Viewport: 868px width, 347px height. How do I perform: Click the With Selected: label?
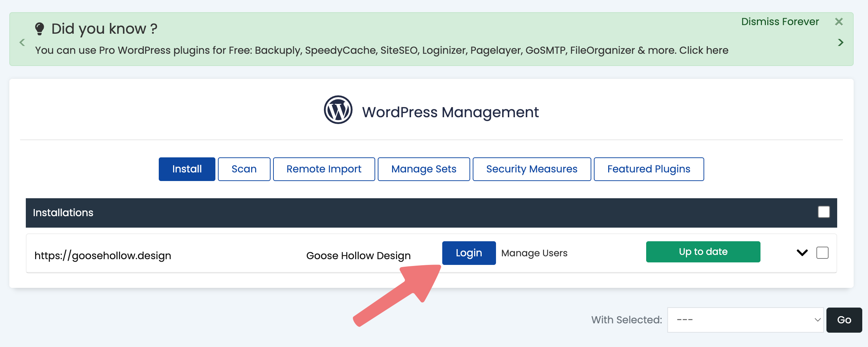click(626, 320)
